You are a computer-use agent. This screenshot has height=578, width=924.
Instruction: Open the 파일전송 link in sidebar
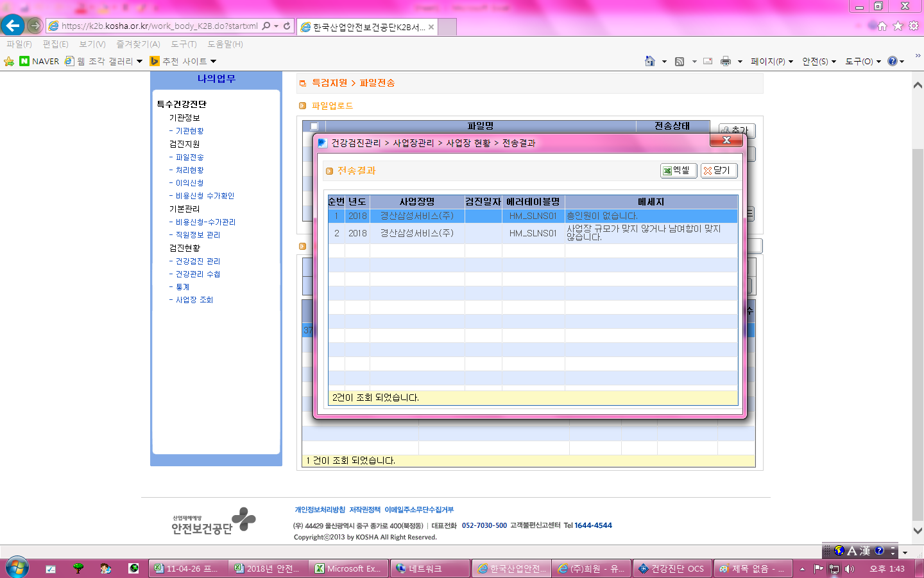point(189,157)
